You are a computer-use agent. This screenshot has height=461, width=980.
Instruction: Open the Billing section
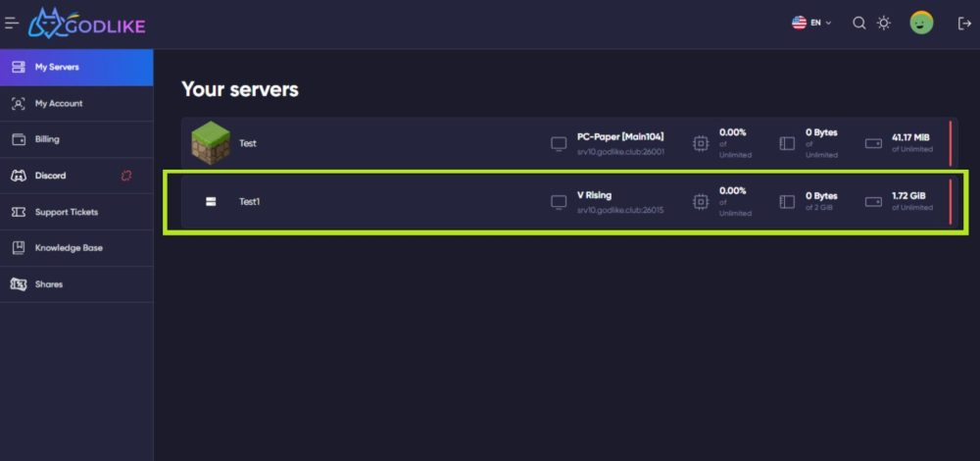[x=76, y=139]
